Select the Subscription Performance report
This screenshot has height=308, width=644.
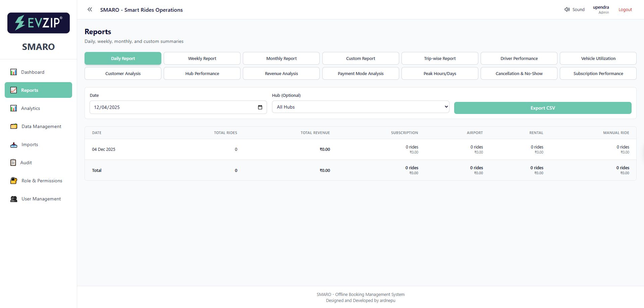598,73
